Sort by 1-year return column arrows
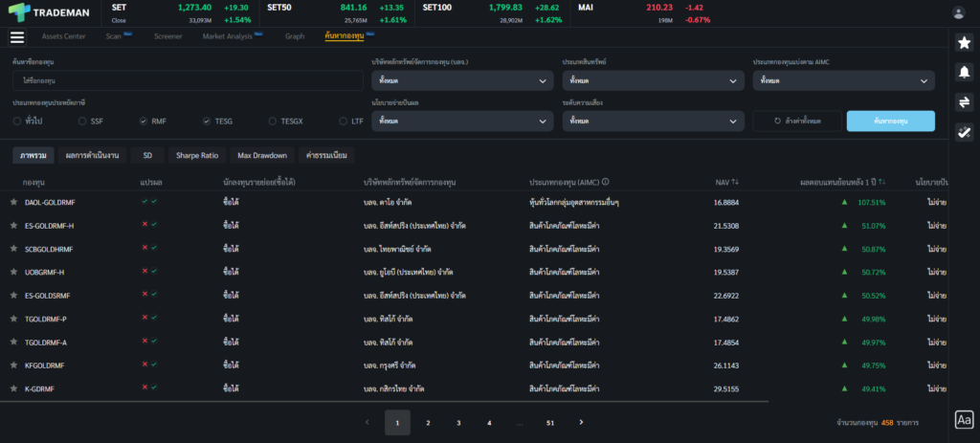 click(x=881, y=182)
